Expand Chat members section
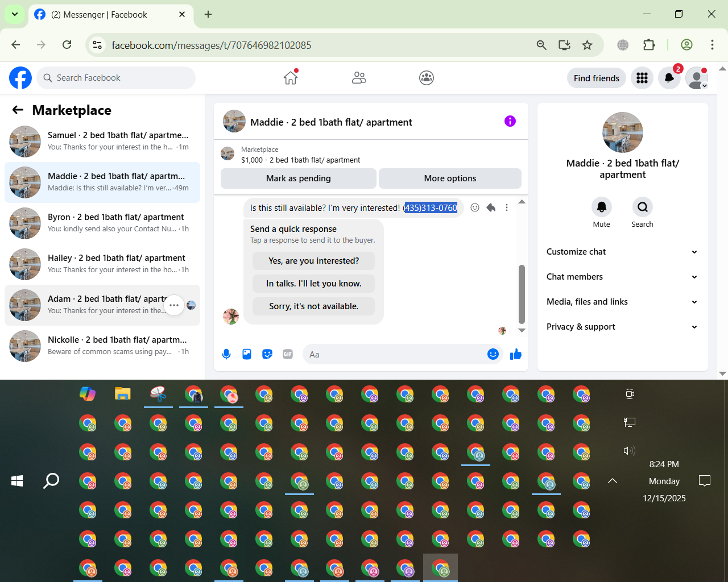The height and width of the screenshot is (582, 728). [x=623, y=277]
